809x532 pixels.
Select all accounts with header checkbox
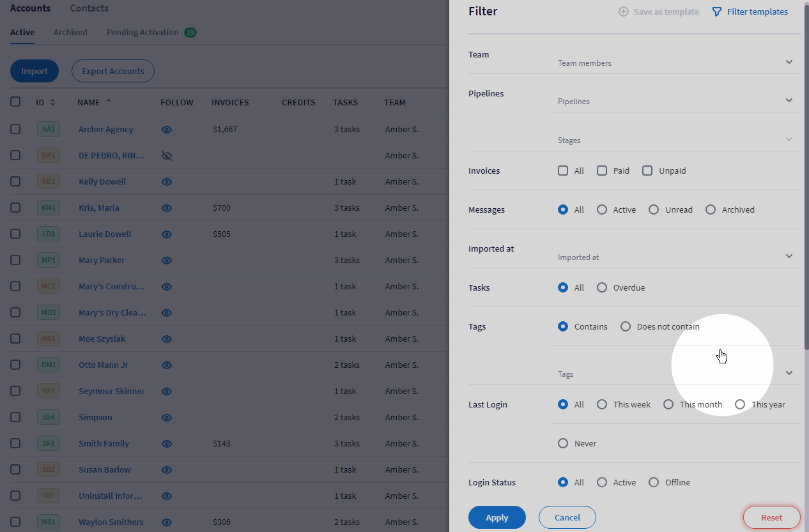(x=16, y=102)
